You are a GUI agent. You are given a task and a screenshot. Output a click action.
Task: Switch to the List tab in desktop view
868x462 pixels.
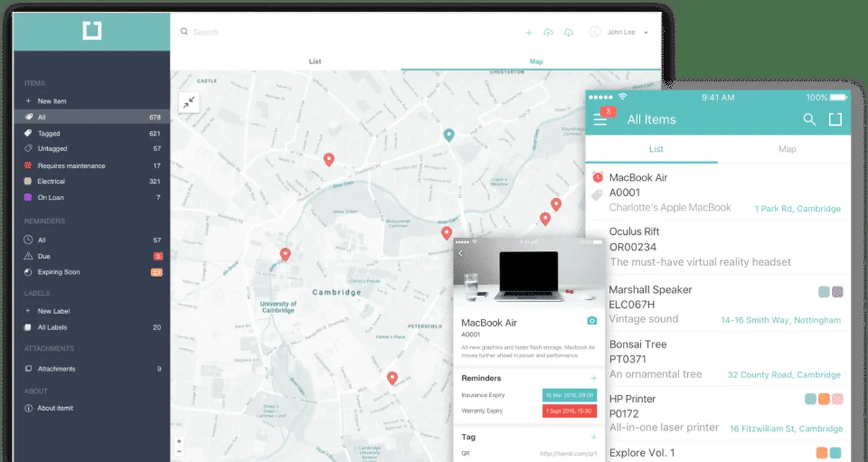click(x=315, y=61)
